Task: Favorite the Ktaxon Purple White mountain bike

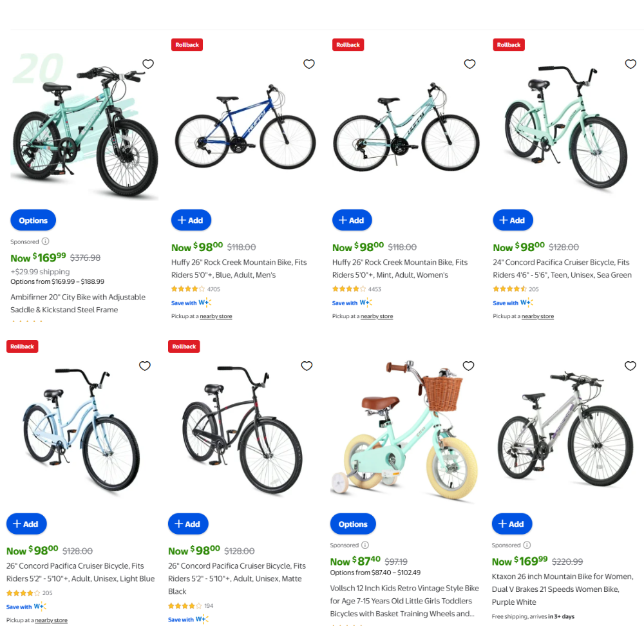Action: [630, 366]
